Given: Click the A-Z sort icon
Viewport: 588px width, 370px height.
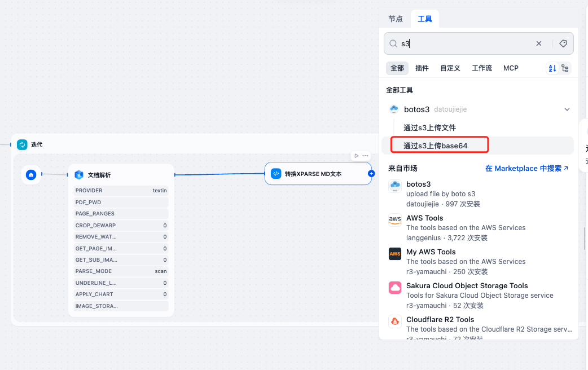Looking at the screenshot, I should pyautogui.click(x=552, y=68).
